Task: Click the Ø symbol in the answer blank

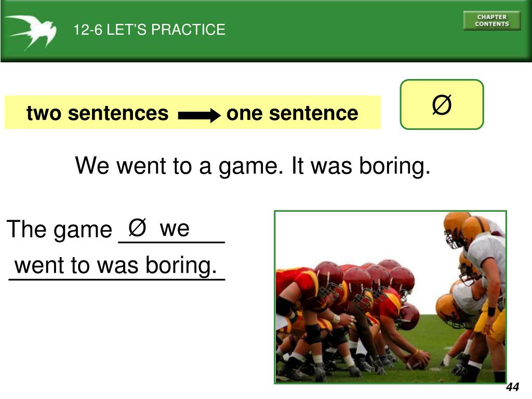Action: (x=137, y=228)
